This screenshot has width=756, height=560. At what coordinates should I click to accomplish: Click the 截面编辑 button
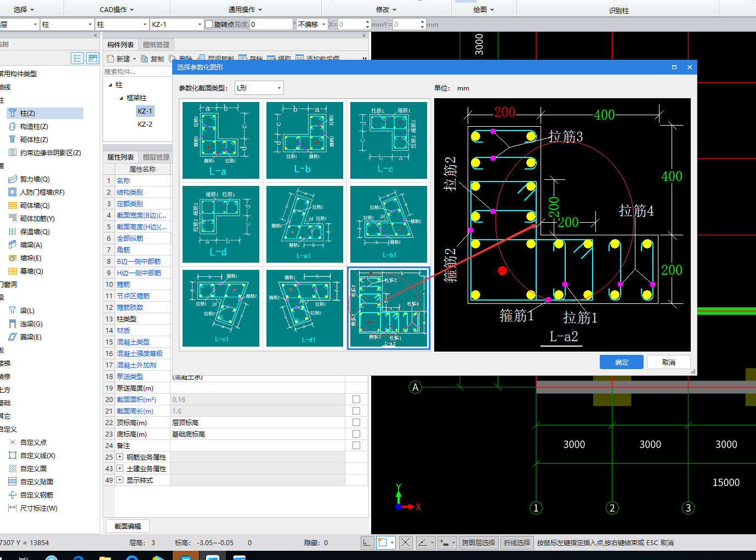coord(128,527)
